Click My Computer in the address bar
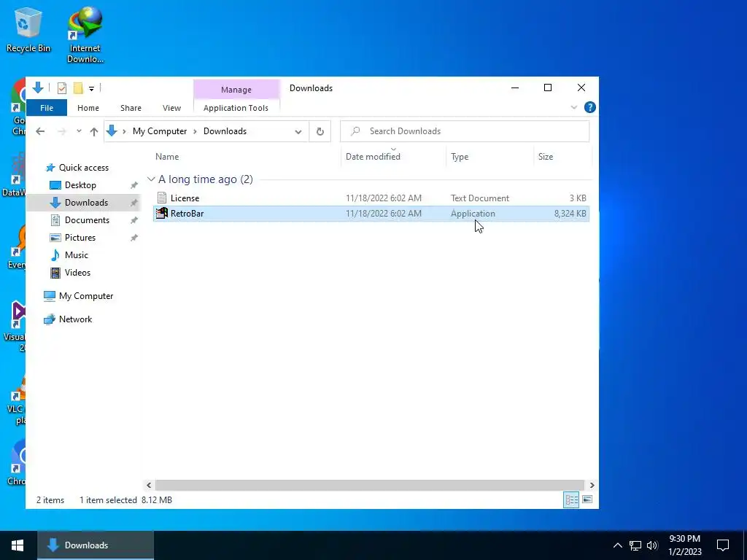747x560 pixels. point(160,131)
